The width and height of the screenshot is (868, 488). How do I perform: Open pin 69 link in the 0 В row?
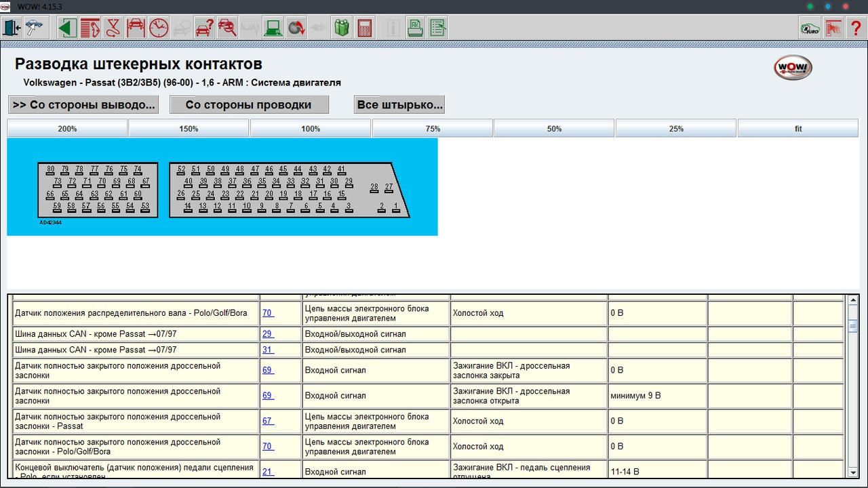pyautogui.click(x=268, y=370)
